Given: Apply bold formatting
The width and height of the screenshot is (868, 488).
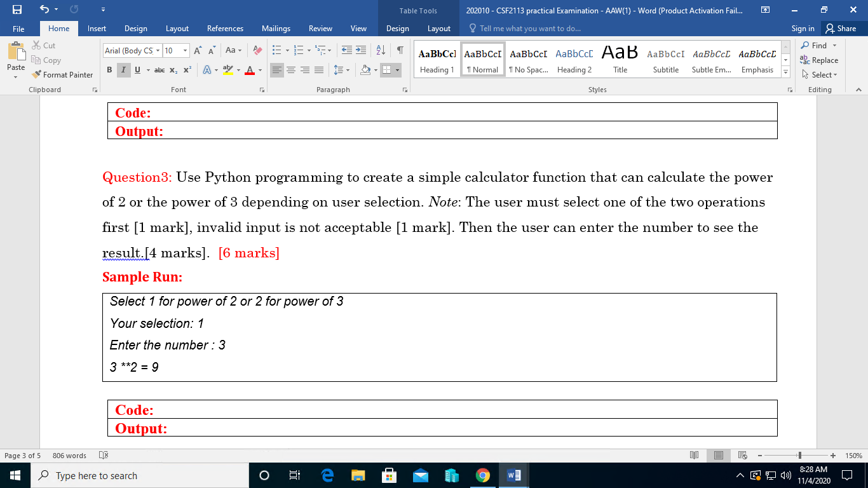Looking at the screenshot, I should click(108, 71).
